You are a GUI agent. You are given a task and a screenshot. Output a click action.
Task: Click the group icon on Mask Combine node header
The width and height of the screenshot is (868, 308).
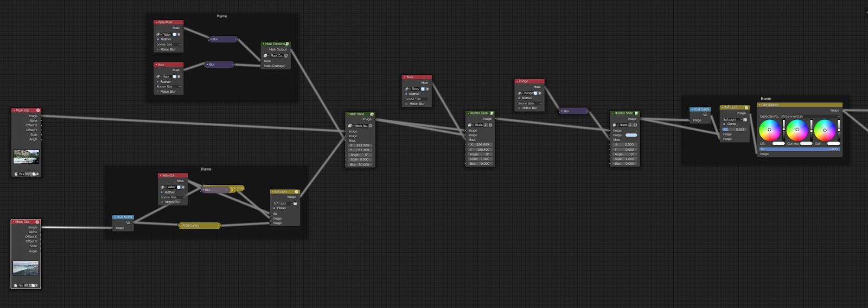tap(287, 44)
